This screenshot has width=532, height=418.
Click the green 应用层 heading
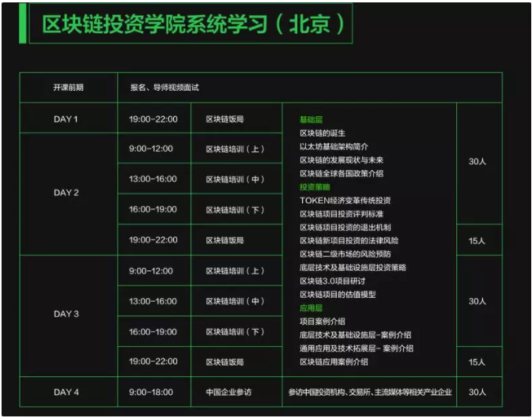click(x=311, y=308)
